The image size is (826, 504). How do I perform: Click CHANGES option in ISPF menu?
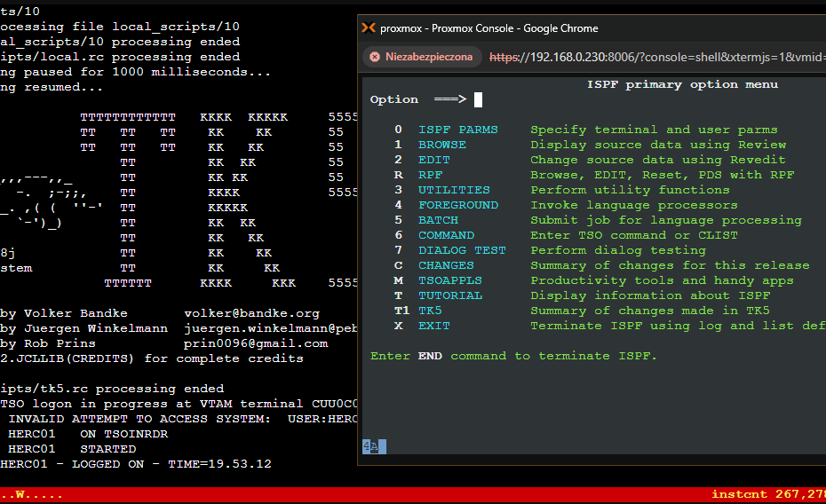pos(446,265)
